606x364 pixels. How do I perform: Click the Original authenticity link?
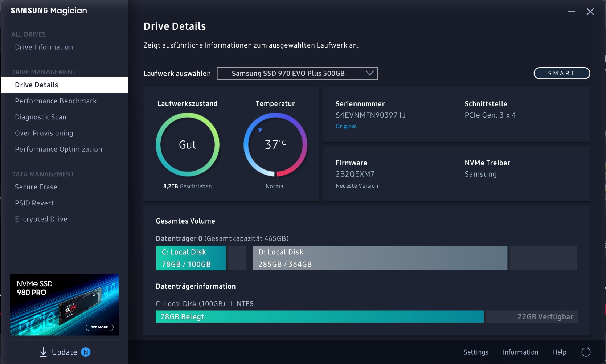(346, 126)
